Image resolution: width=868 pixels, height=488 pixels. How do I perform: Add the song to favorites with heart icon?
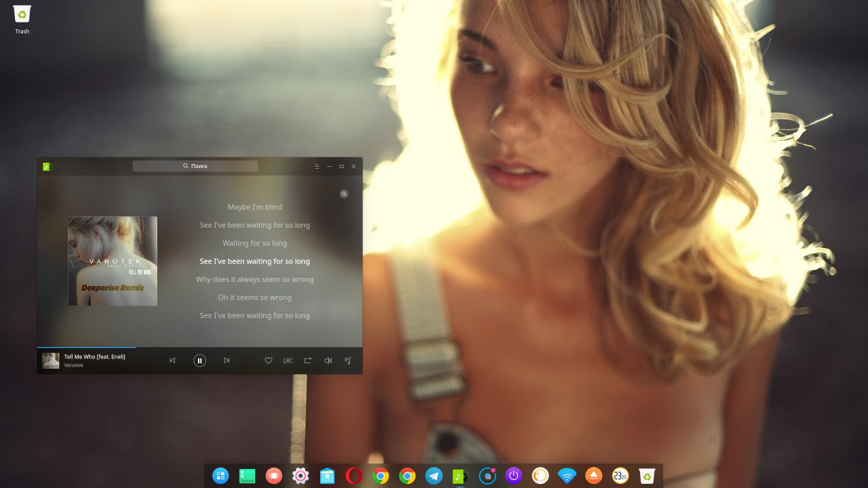[x=269, y=361]
